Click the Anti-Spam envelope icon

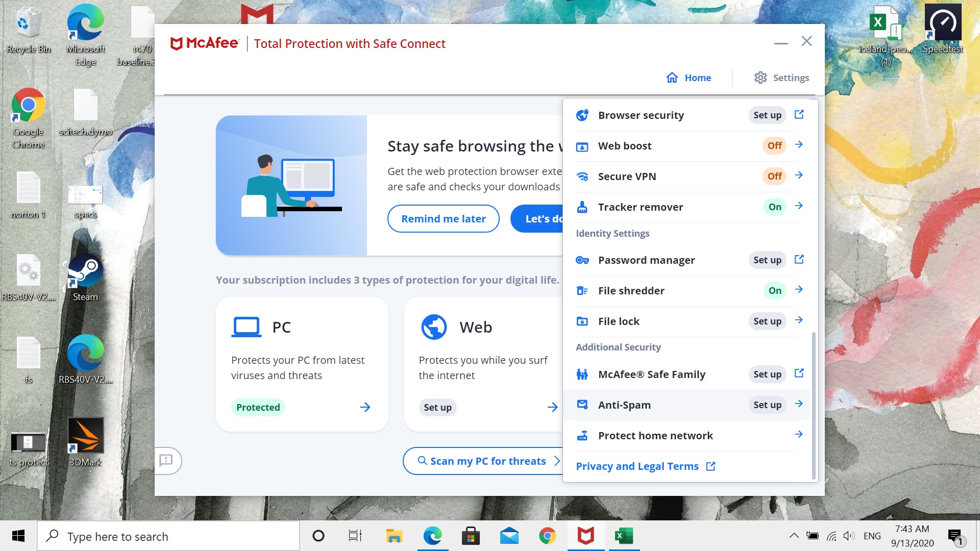coord(582,405)
